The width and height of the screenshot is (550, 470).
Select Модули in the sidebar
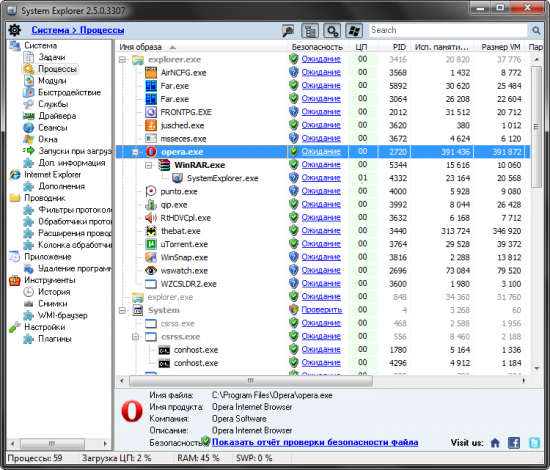coord(52,81)
